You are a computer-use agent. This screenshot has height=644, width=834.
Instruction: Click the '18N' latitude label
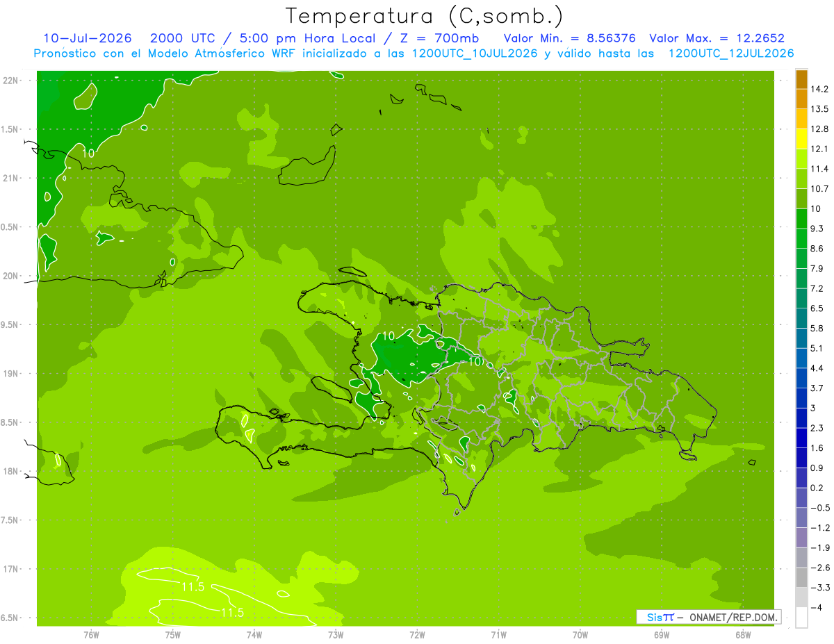click(x=10, y=471)
